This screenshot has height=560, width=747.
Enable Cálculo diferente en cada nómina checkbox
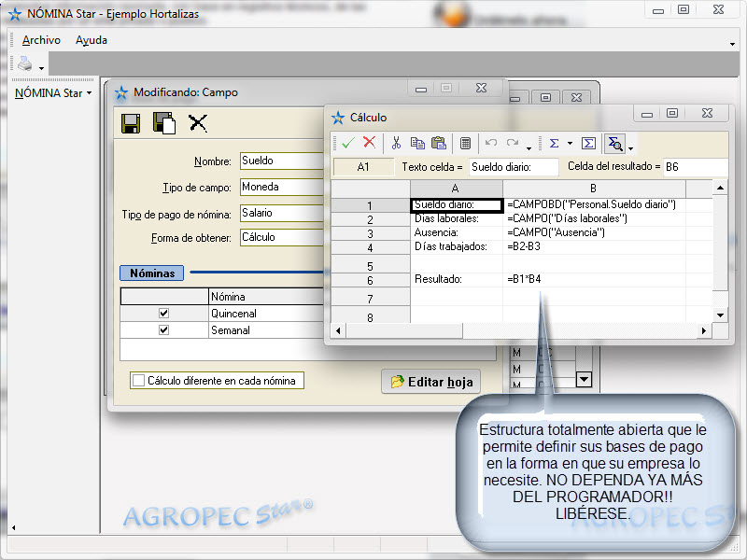coord(138,381)
